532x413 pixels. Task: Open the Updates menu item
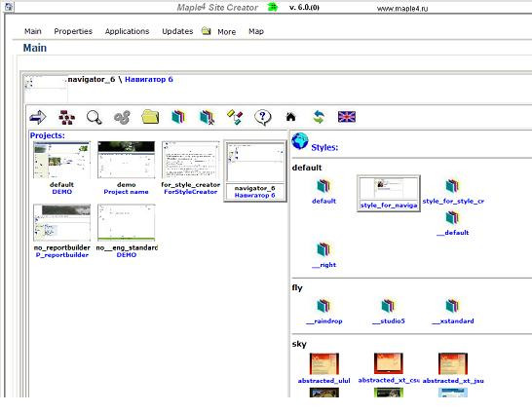tap(177, 31)
